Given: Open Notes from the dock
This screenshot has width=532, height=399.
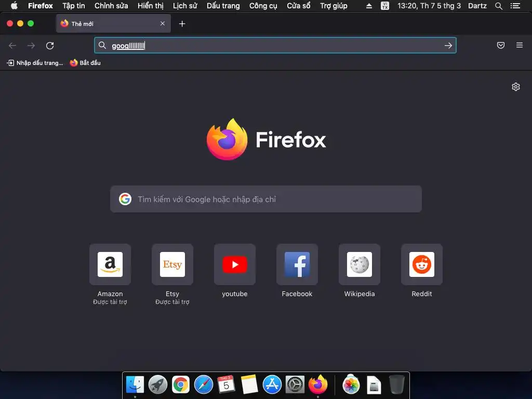Looking at the screenshot, I should (x=249, y=385).
